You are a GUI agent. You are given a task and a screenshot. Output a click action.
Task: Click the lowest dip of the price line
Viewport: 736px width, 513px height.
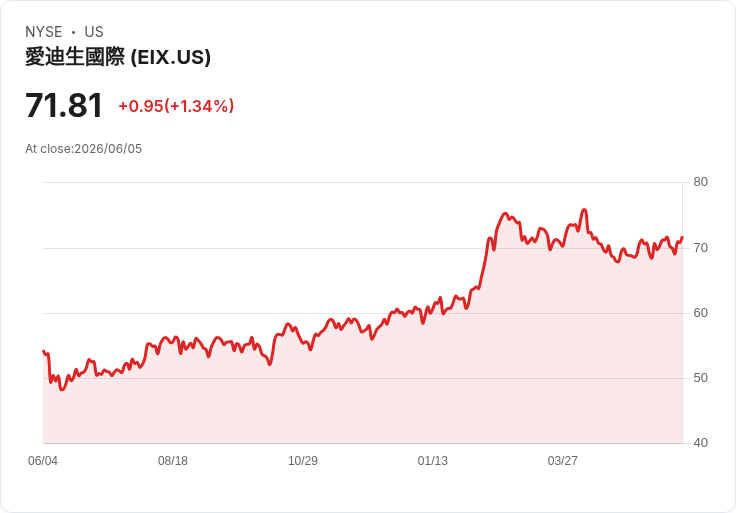[x=62, y=390]
